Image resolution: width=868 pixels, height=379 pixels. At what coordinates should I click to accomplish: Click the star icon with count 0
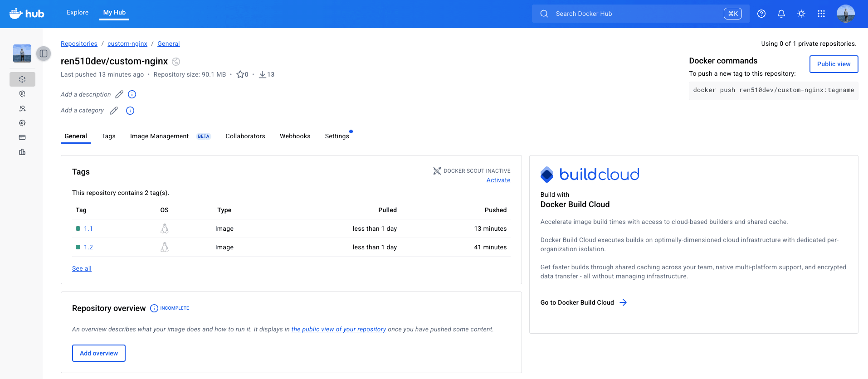(240, 74)
